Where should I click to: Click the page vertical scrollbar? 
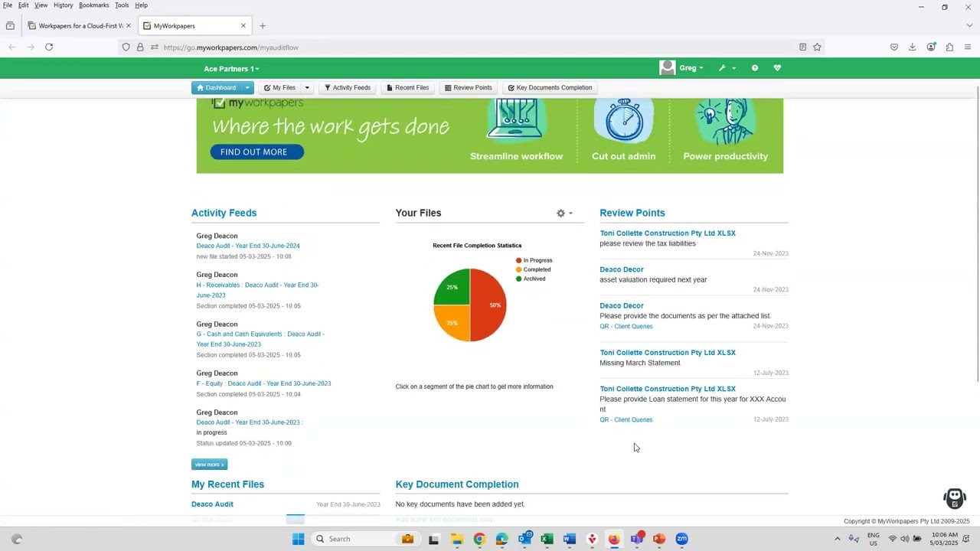click(x=977, y=233)
